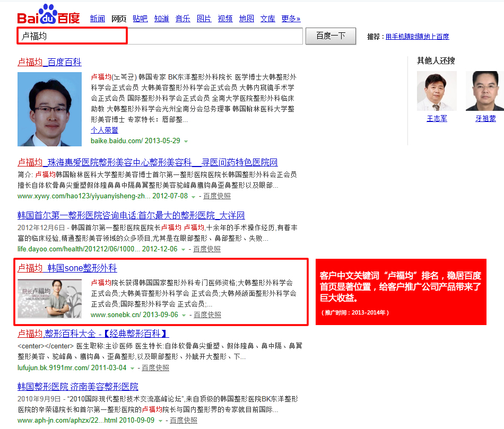The height and width of the screenshot is (429, 504).
Task: Expand dropdown arrow next to baike.baidu.com date
Action: tap(186, 141)
